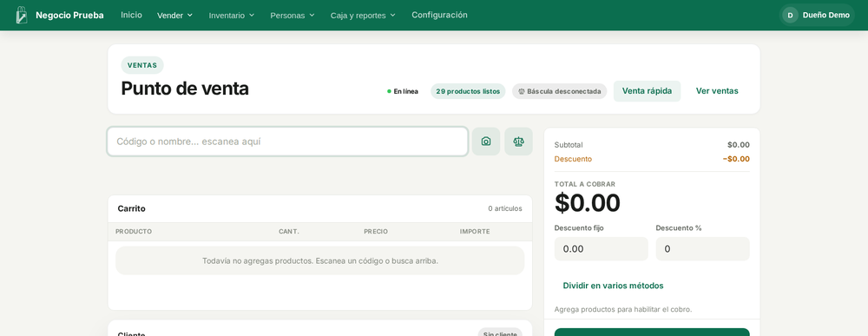Click the -$0.00 discount amount
Image resolution: width=868 pixels, height=336 pixels.
736,159
